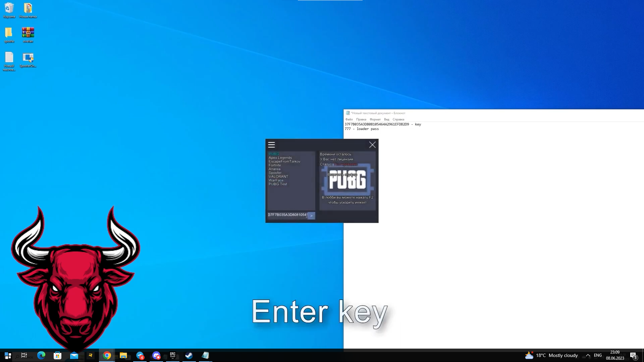Toggle the 'Включить спуфер' option
This screenshot has width=644, height=362.
342,175
